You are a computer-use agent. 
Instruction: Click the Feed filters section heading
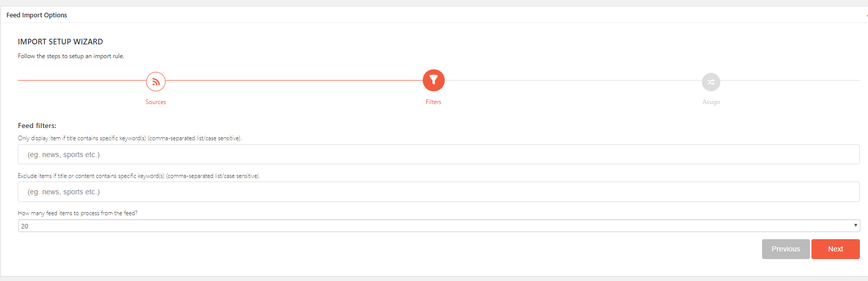tap(37, 125)
